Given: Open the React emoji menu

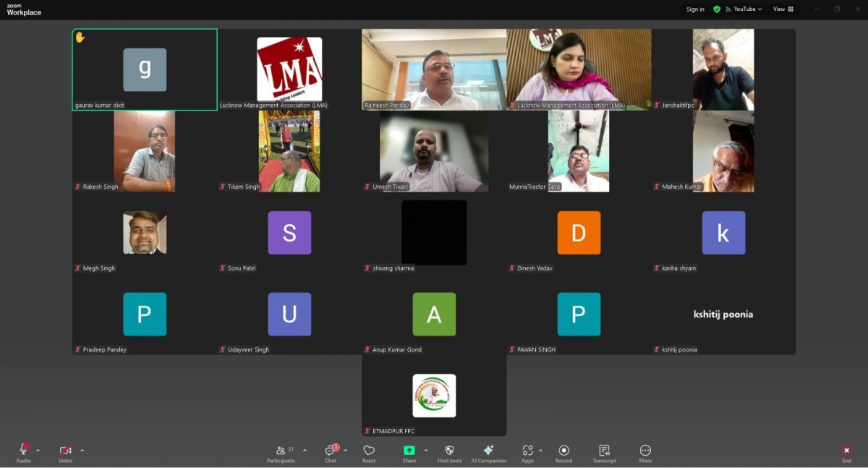Looking at the screenshot, I should pyautogui.click(x=369, y=451).
